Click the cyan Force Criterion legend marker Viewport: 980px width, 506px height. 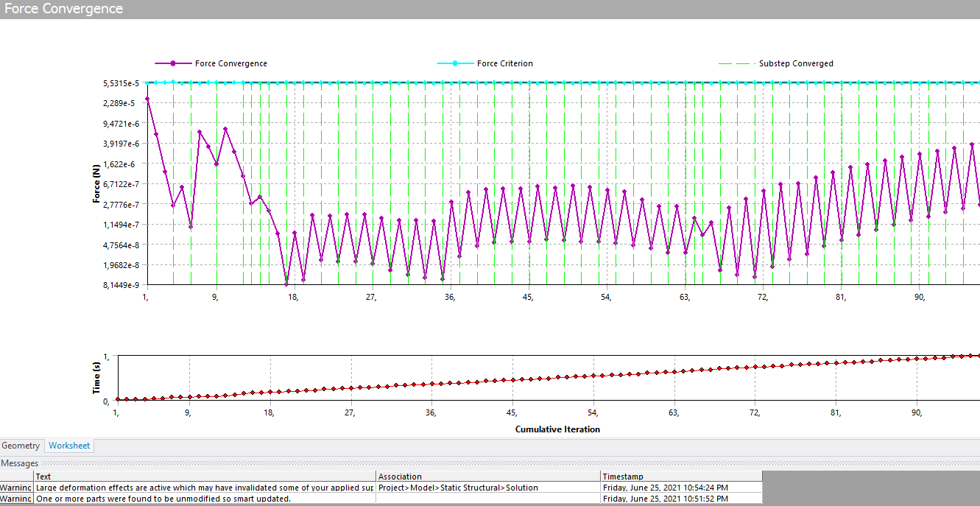(455, 64)
